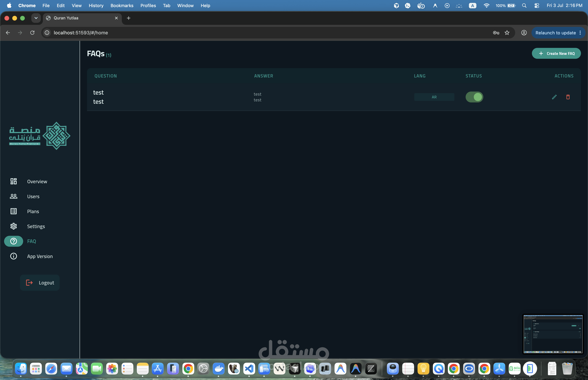Open the Zed editor in dock
This screenshot has width=588, height=380.
[x=371, y=369]
